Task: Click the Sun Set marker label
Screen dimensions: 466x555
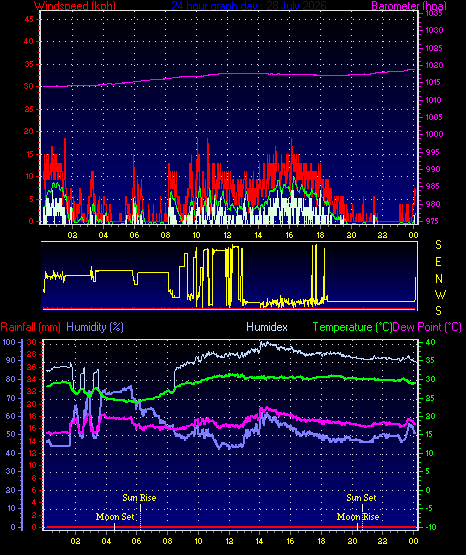Action: (361, 498)
